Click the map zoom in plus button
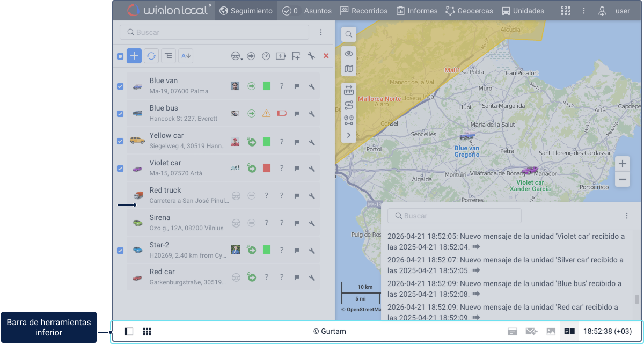Screen dimensions: 644x344 (623, 164)
